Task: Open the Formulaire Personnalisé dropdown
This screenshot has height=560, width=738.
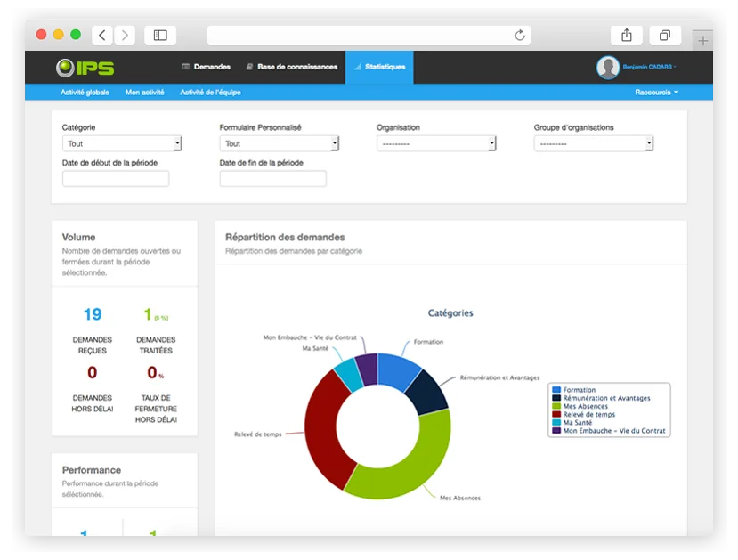Action: (280, 143)
